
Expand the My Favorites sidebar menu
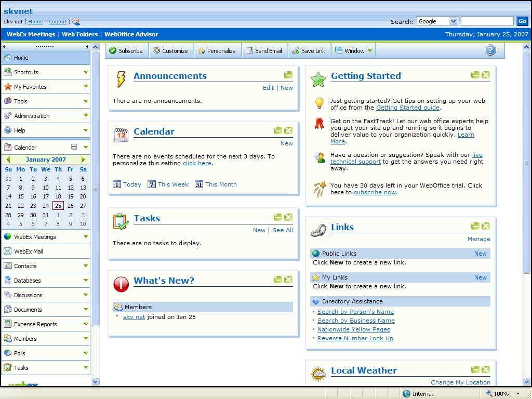coord(86,87)
